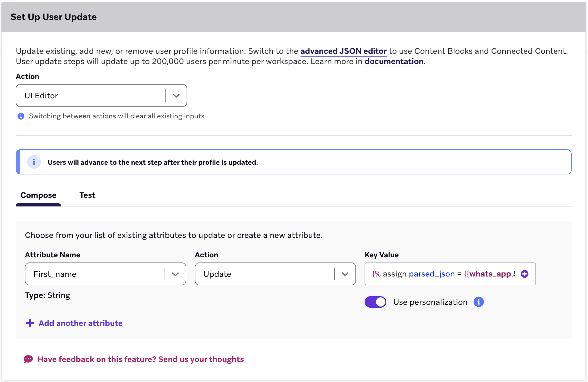Click the plus icon before Add another attribute
Viewport: 588px width, 382px height.
[x=30, y=323]
